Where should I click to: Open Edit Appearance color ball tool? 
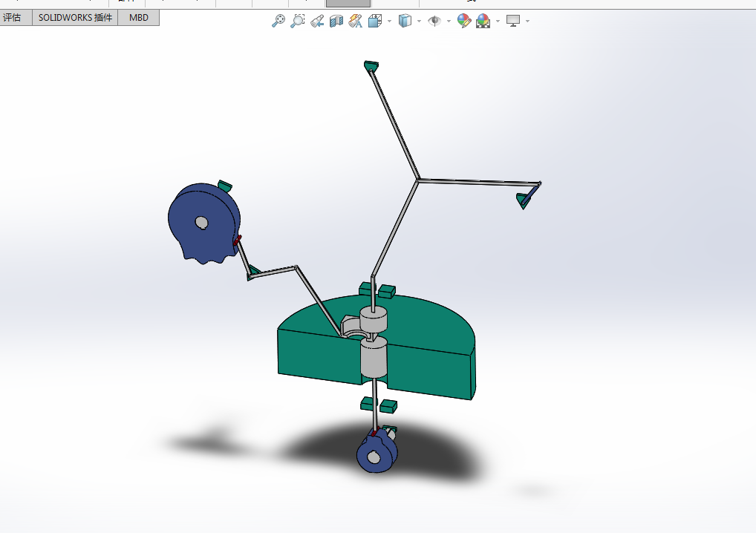[x=464, y=21]
